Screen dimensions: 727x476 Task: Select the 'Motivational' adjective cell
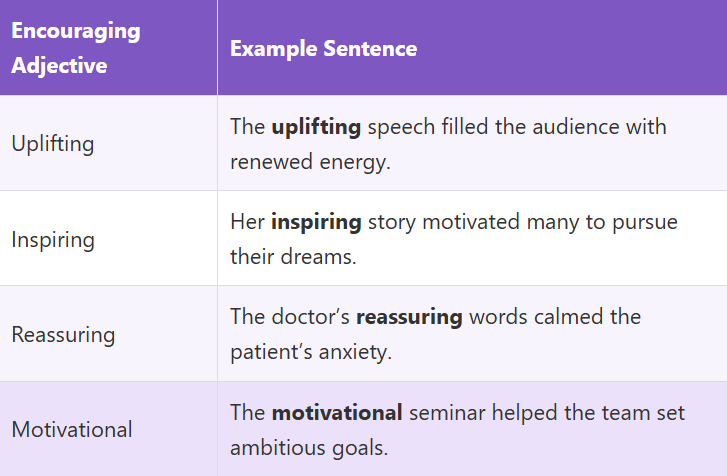(x=72, y=430)
